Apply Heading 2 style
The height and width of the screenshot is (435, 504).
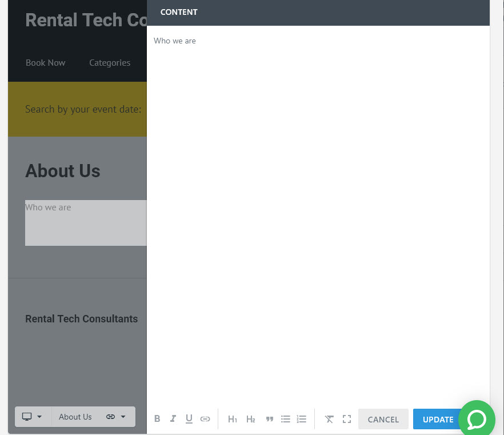(251, 419)
